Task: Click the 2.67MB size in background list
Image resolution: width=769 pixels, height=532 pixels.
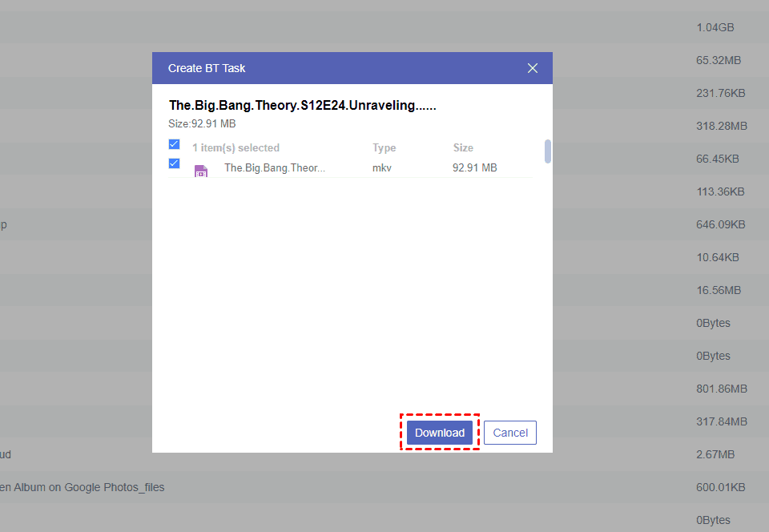Action: point(715,454)
